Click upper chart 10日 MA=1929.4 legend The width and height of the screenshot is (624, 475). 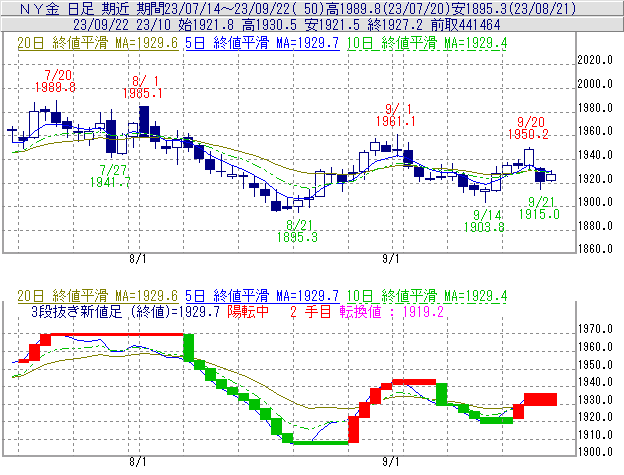[427, 43]
